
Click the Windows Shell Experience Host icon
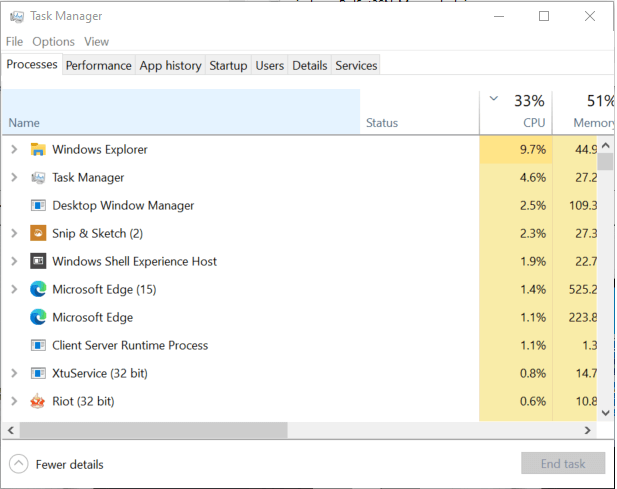click(x=38, y=261)
